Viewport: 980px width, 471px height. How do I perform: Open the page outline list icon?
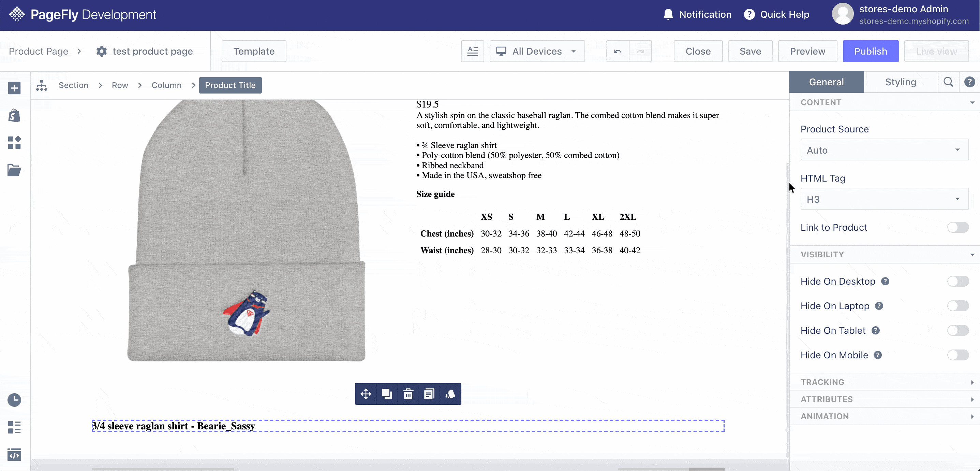pyautogui.click(x=14, y=427)
